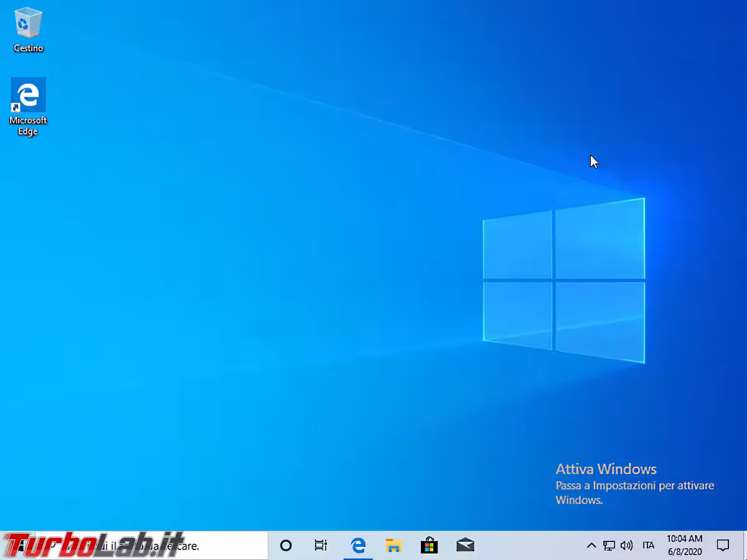
Task: Expand the hidden tray icons chevron
Action: [591, 546]
